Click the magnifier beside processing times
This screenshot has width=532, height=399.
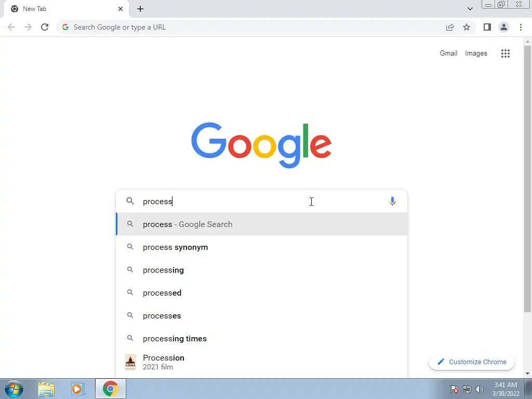pos(130,338)
